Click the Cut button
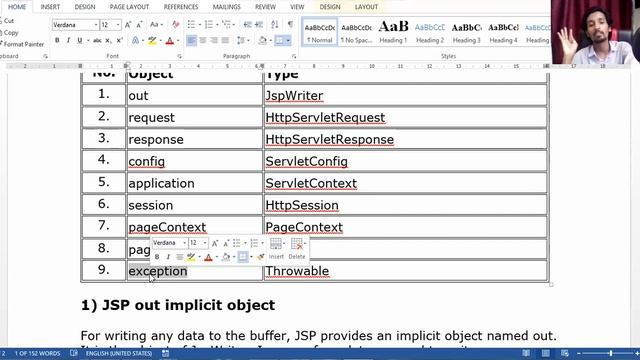This screenshot has width=640, height=360. tap(7, 20)
